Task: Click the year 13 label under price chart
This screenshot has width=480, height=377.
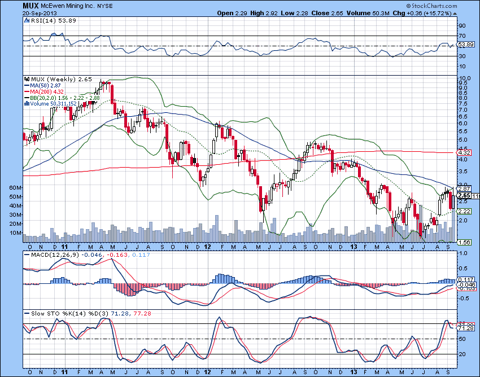Action: [x=353, y=247]
